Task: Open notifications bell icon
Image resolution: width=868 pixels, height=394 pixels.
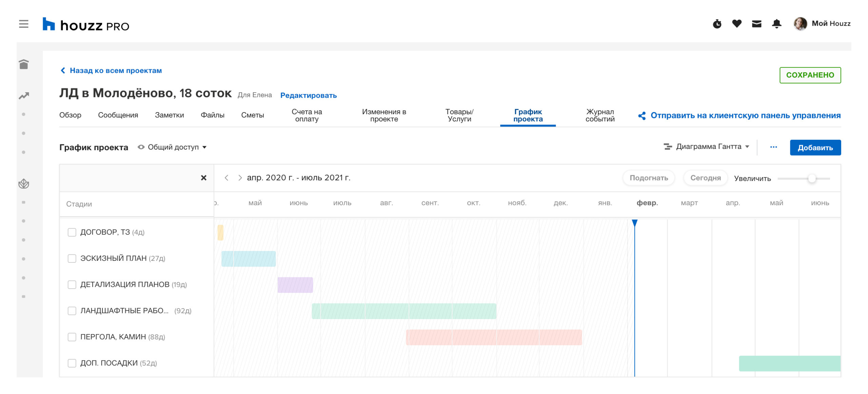Action: [776, 24]
